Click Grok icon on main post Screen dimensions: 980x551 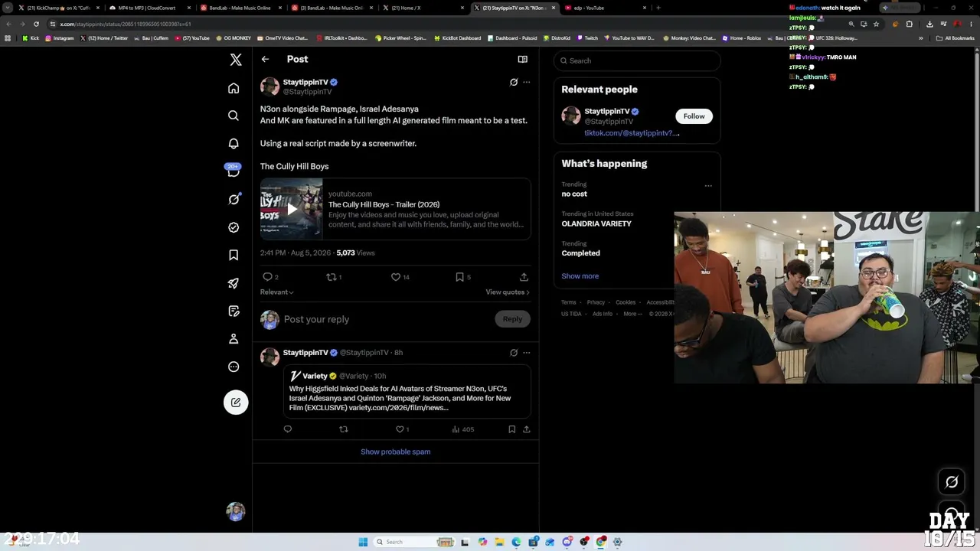[x=514, y=82]
